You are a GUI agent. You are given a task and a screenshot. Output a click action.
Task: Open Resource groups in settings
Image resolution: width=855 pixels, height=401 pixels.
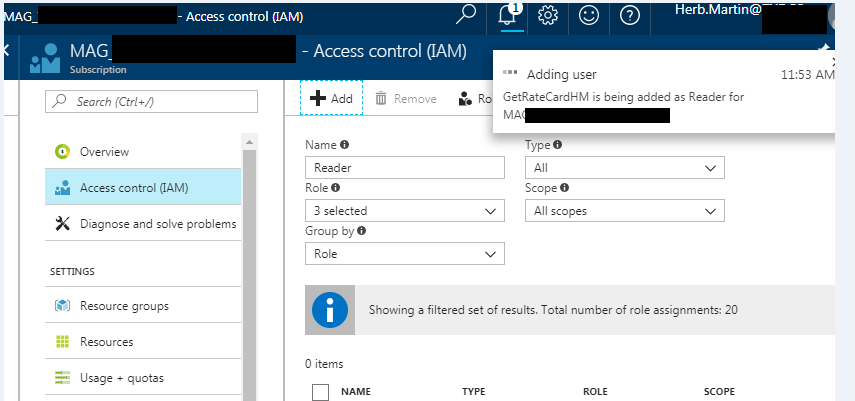coord(143,306)
